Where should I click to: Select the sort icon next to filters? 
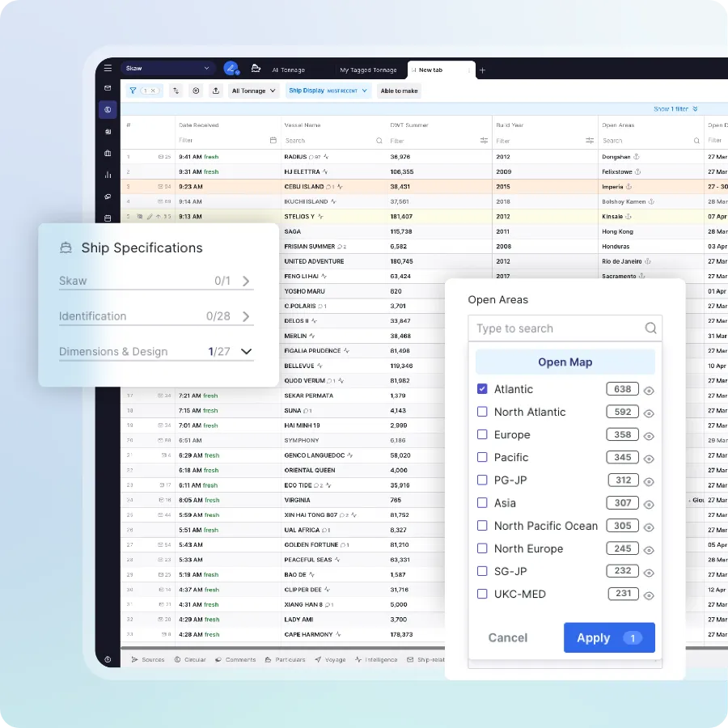coord(176,91)
